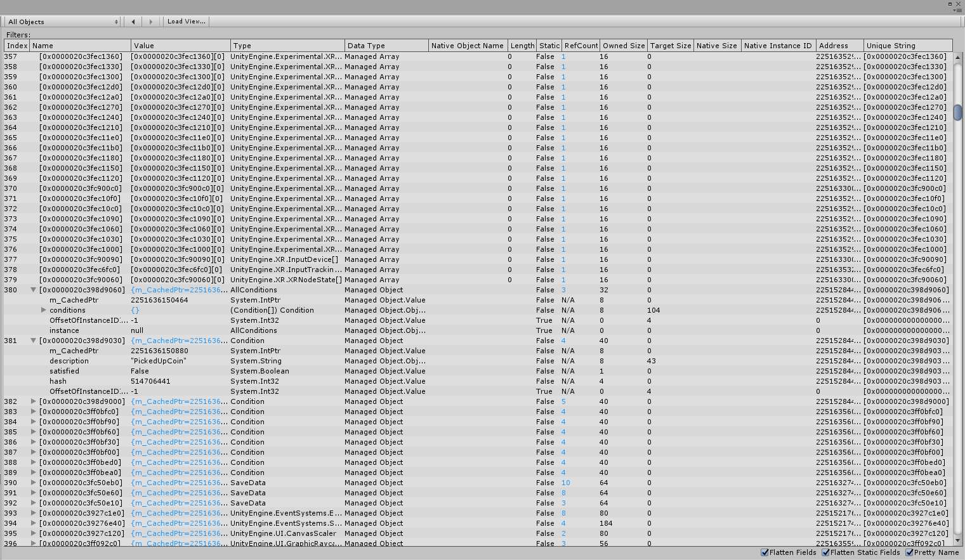The height and width of the screenshot is (560, 965).
Task: Click the Load View... button
Action: point(186,21)
